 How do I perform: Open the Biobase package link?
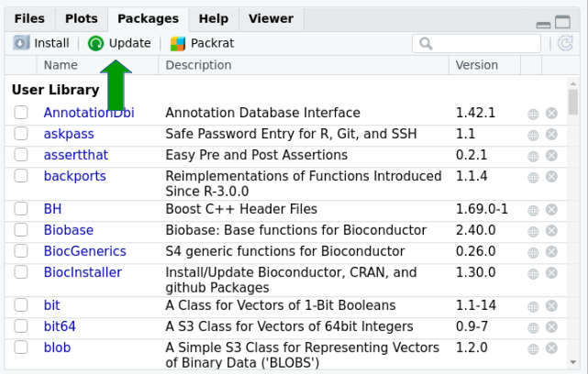coord(68,230)
